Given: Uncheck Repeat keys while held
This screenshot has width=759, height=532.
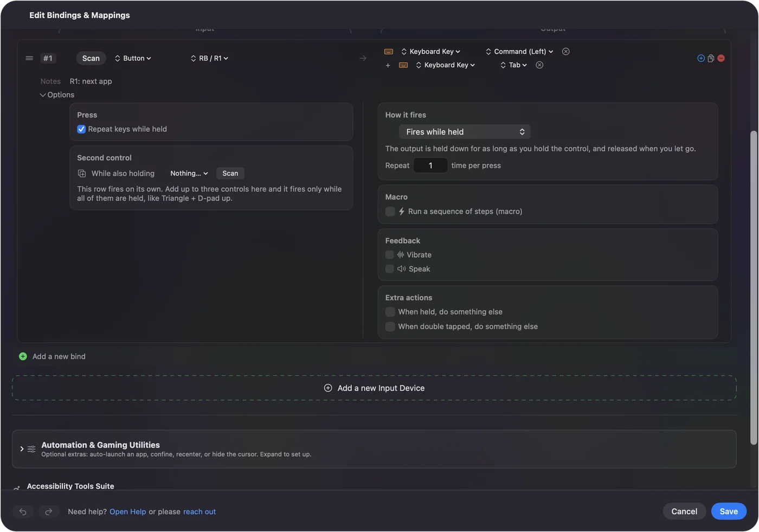Looking at the screenshot, I should [81, 129].
